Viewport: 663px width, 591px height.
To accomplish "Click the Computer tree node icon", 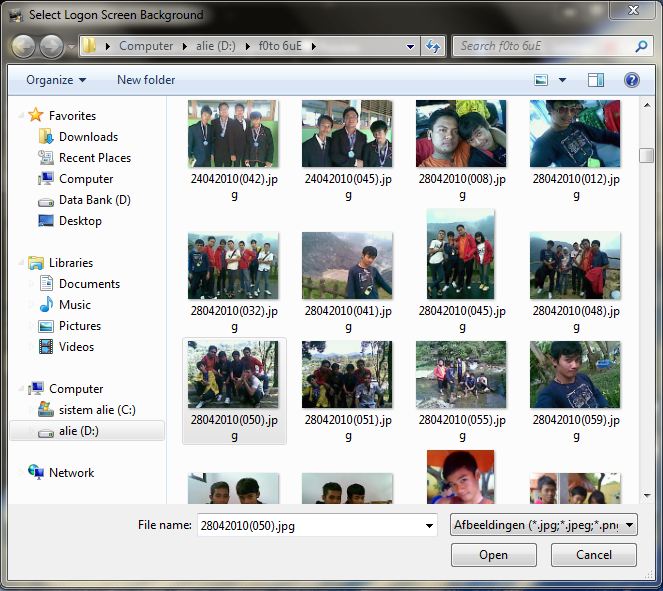I will pyautogui.click(x=36, y=388).
